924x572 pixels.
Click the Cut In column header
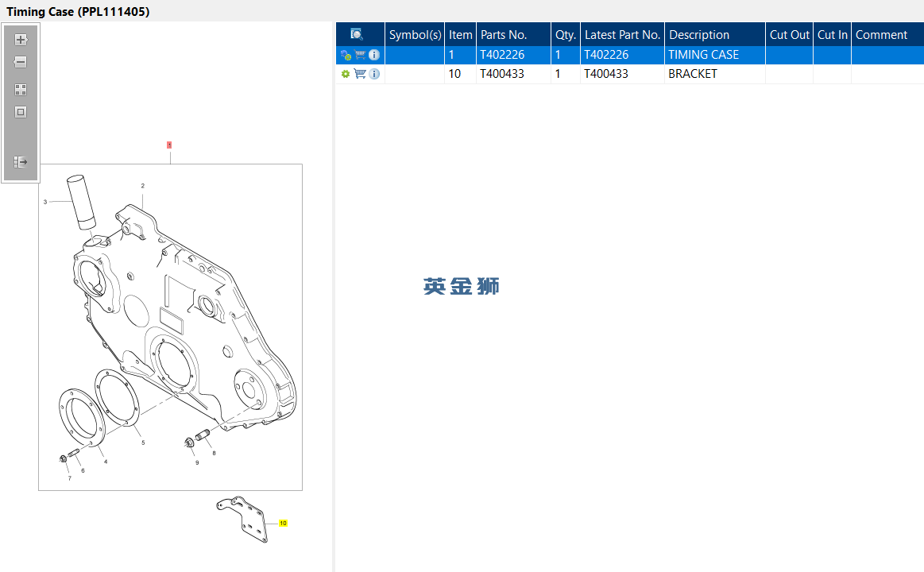coord(832,35)
